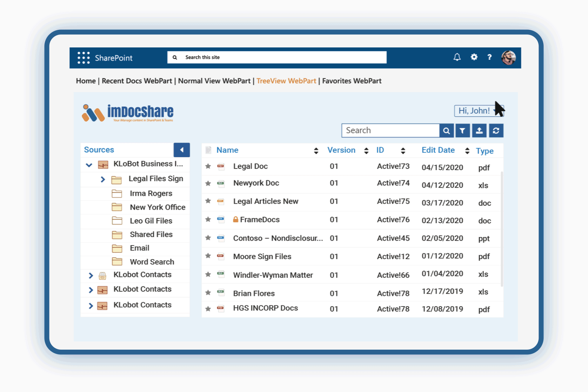The width and height of the screenshot is (588, 392).
Task: Focus the 'Search this site' box
Action: tap(277, 57)
